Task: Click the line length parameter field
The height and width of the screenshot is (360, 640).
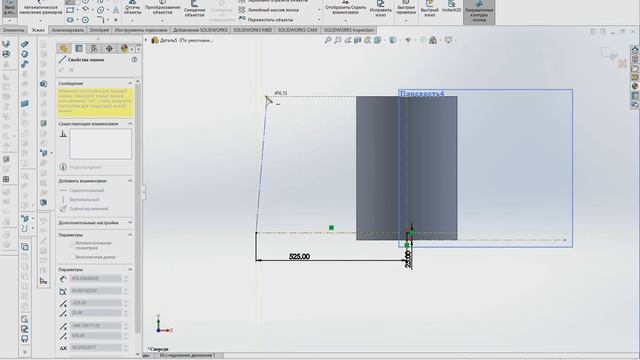Action: (96, 278)
